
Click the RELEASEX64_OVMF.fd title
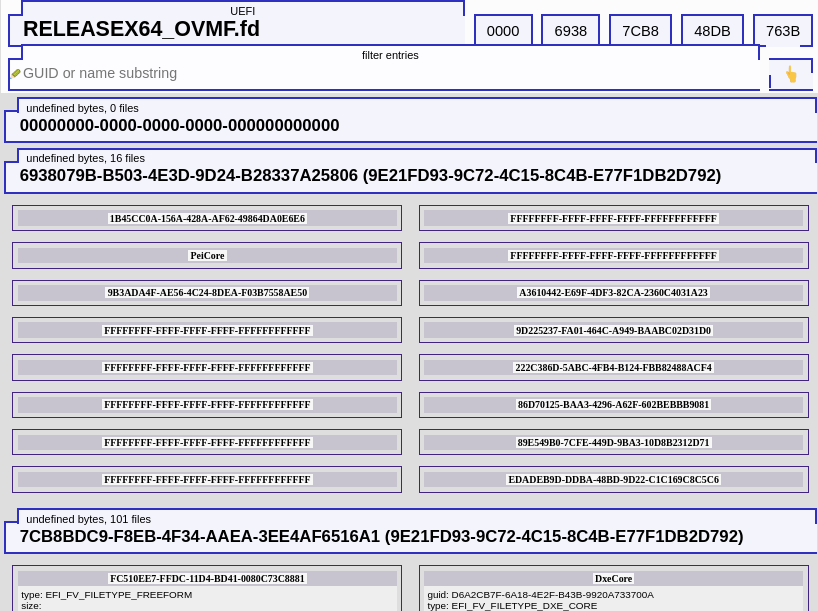(141, 29)
